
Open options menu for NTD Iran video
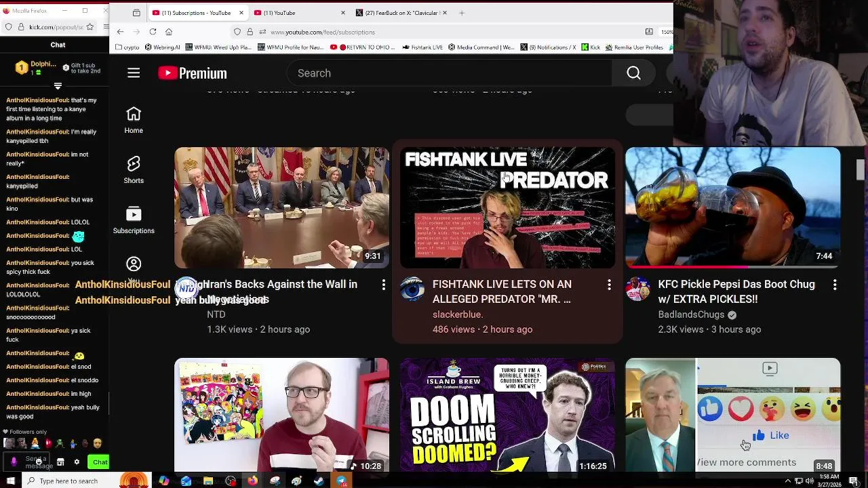(383, 285)
